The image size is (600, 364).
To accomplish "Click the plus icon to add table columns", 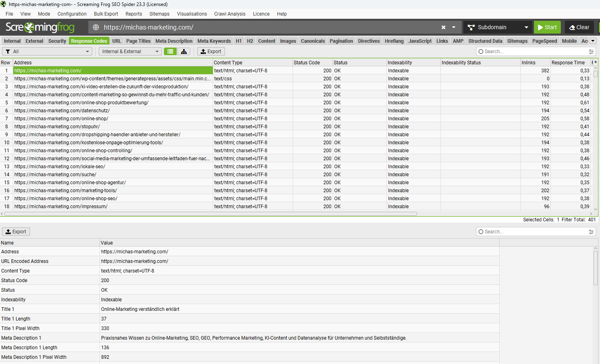I will [x=595, y=62].
